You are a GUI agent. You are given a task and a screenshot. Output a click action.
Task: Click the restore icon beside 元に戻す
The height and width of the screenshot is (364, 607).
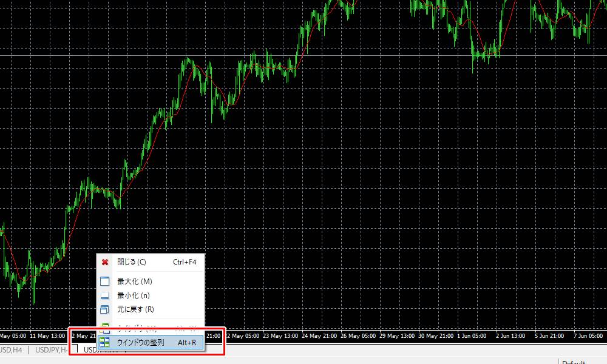[104, 309]
